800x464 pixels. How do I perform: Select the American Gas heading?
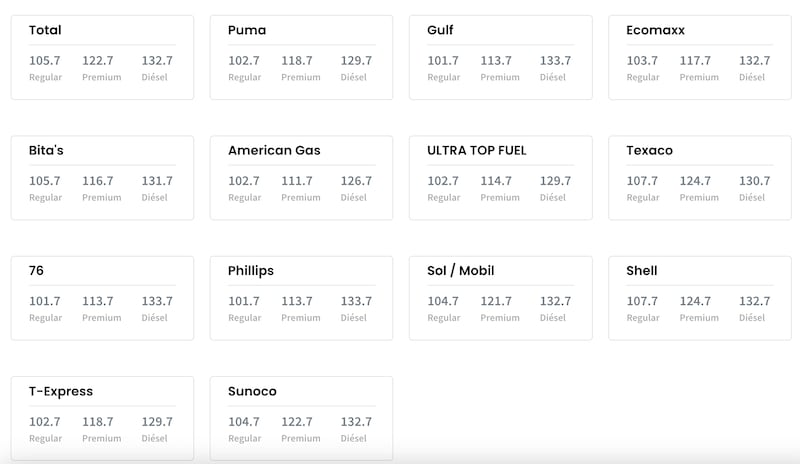[x=274, y=150]
